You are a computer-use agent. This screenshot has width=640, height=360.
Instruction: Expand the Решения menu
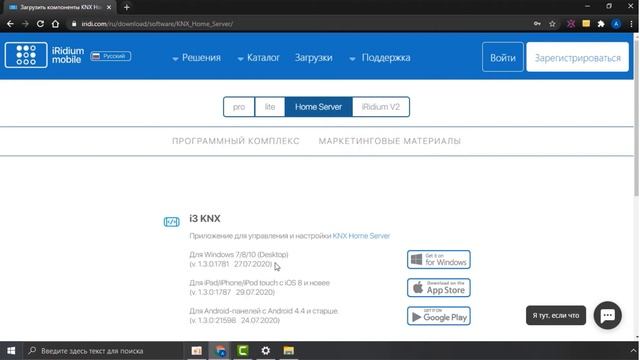click(x=196, y=58)
